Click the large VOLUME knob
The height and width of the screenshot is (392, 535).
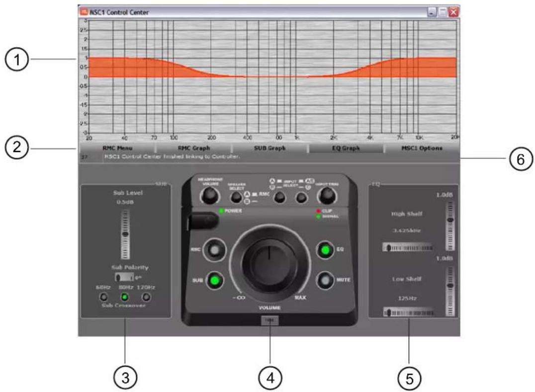269,263
